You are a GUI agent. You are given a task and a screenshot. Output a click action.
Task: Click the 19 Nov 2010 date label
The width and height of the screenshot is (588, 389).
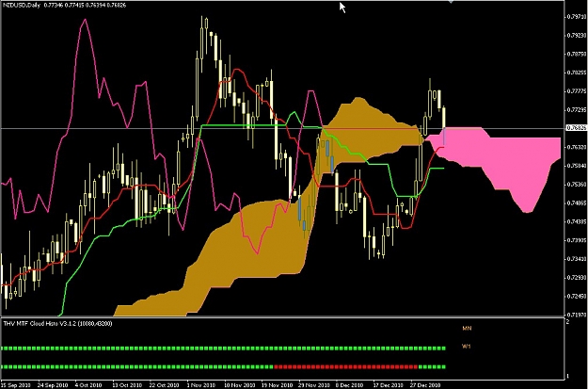click(276, 385)
